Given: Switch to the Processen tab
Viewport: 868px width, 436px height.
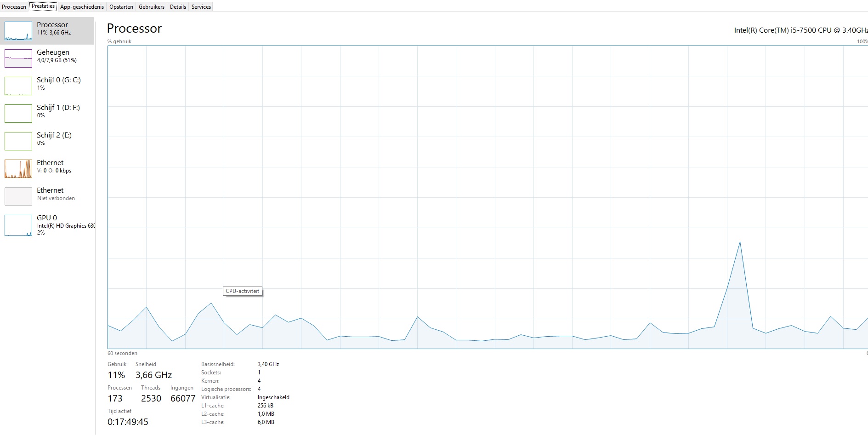Looking at the screenshot, I should click(14, 7).
